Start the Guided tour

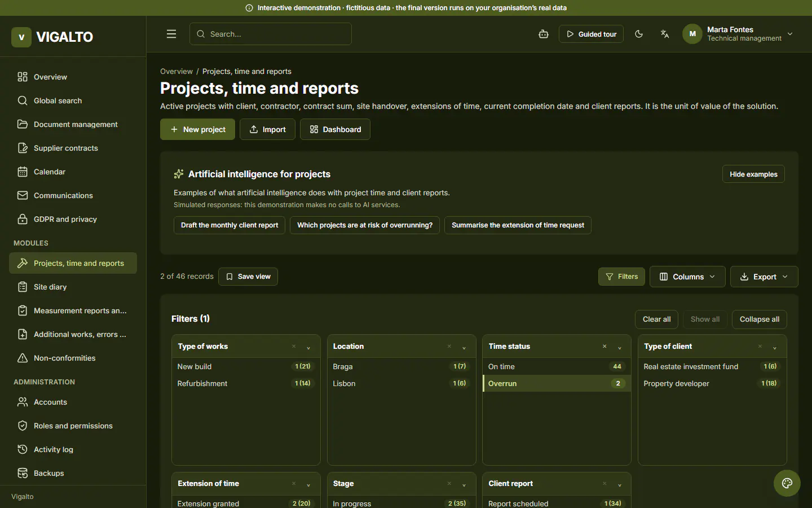tap(591, 34)
